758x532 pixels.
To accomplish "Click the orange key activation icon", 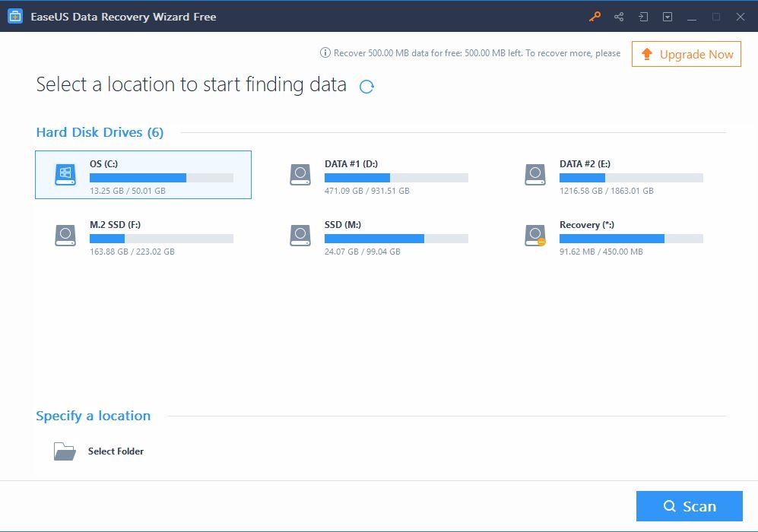I will pyautogui.click(x=595, y=17).
